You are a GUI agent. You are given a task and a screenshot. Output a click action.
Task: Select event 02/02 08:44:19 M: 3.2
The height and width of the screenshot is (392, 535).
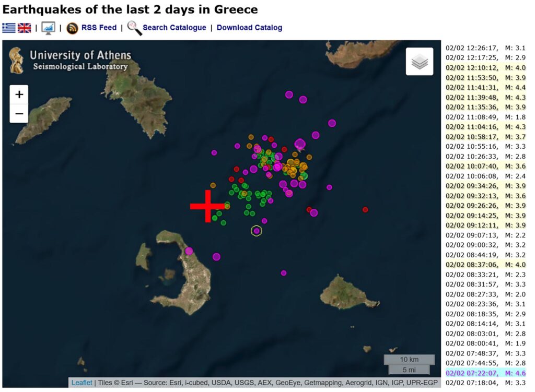pos(485,255)
